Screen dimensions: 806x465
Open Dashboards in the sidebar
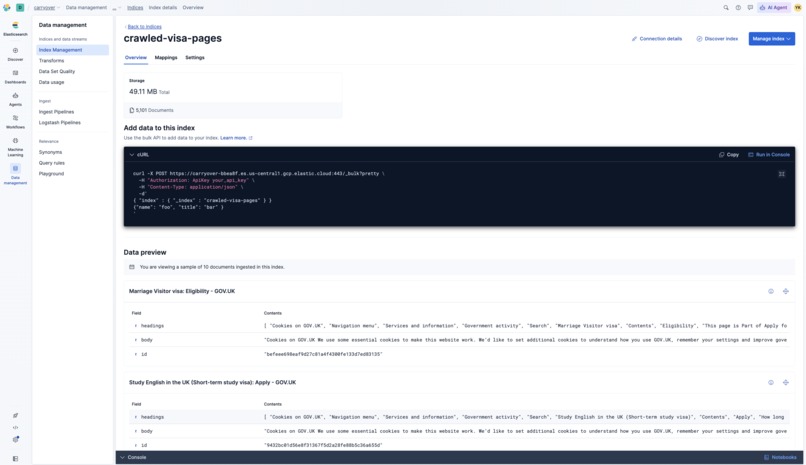15,77
